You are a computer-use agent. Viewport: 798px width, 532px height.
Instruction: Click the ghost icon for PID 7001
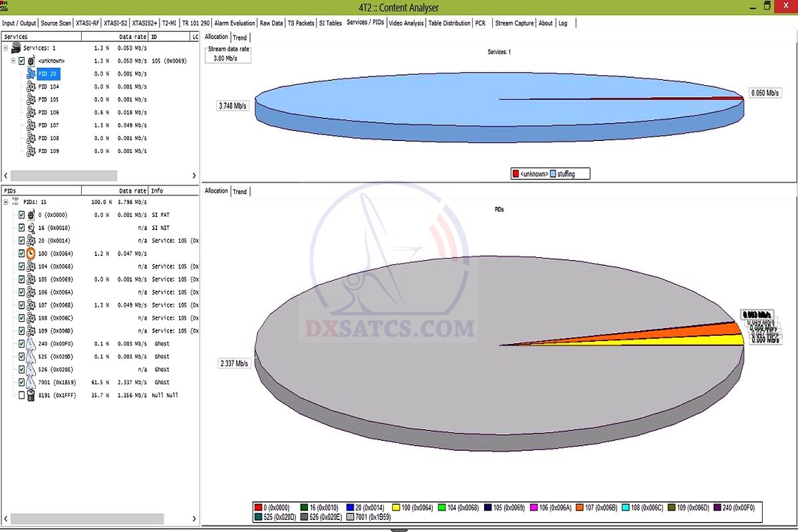pyautogui.click(x=31, y=382)
